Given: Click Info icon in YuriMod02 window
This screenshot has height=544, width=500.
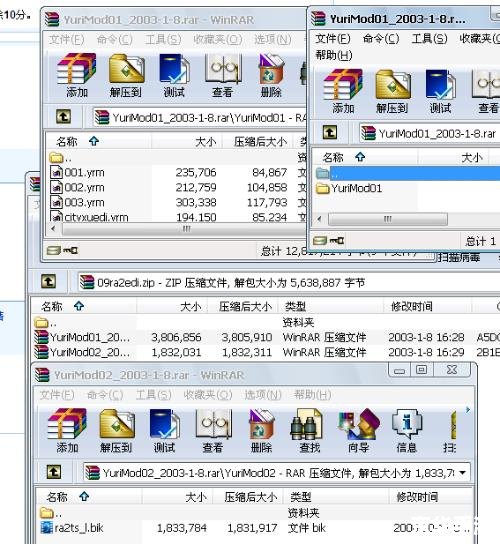Looking at the screenshot, I should coord(407,431).
